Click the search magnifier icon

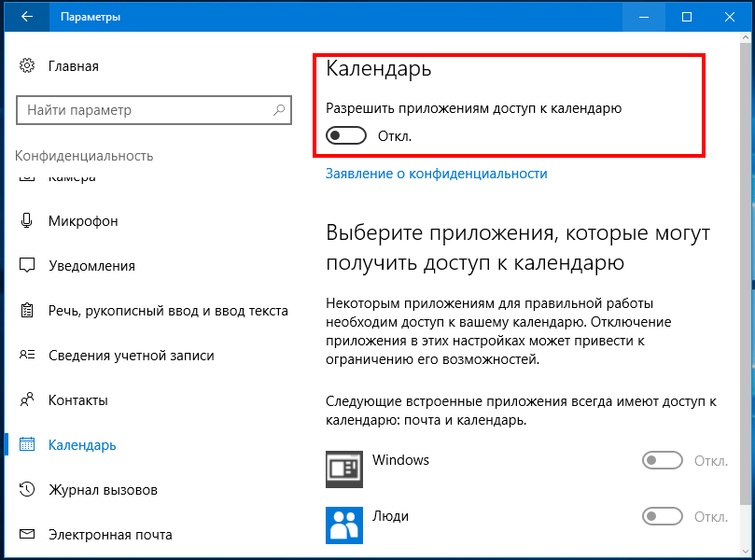pos(279,110)
